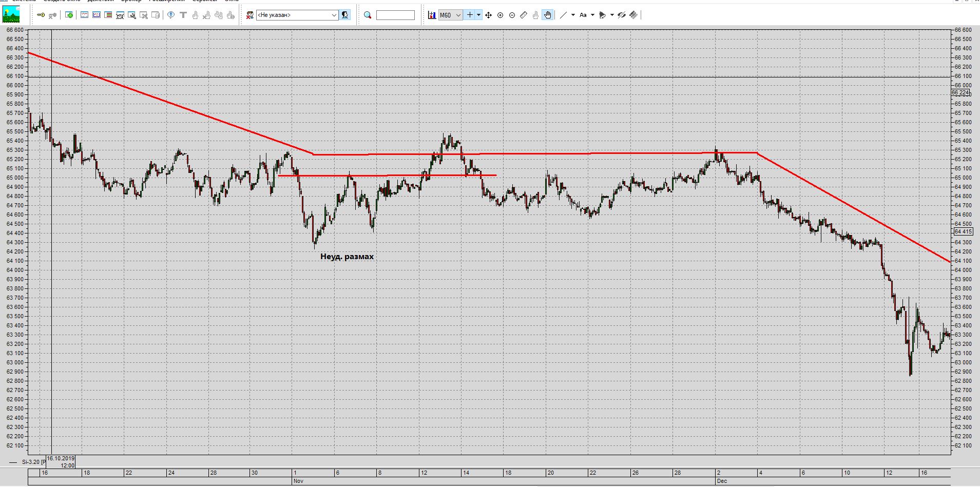The width and height of the screenshot is (980, 487).
Task: Click the stacked layers icon
Action: (x=633, y=15)
